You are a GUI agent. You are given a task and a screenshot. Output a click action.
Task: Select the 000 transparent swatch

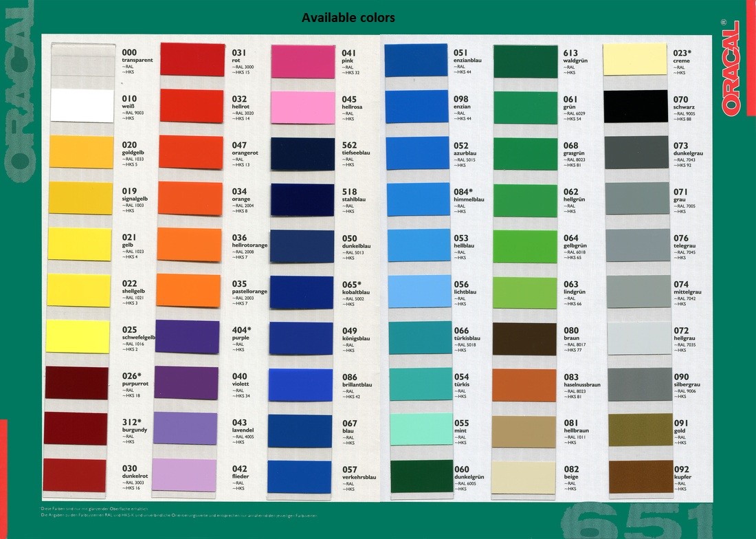tap(83, 58)
